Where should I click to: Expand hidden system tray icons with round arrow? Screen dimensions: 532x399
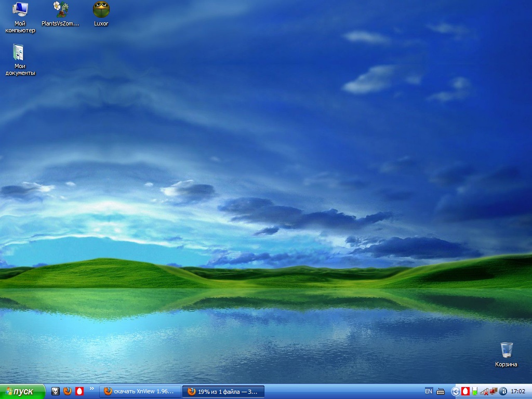pos(456,391)
